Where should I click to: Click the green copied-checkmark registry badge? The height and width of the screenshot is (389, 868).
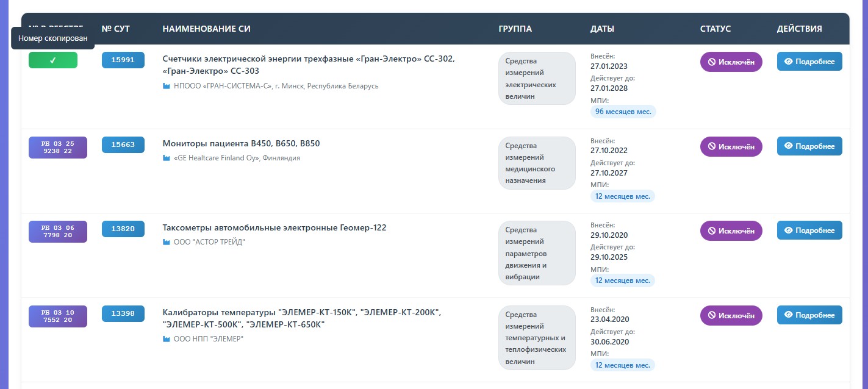coord(53,60)
